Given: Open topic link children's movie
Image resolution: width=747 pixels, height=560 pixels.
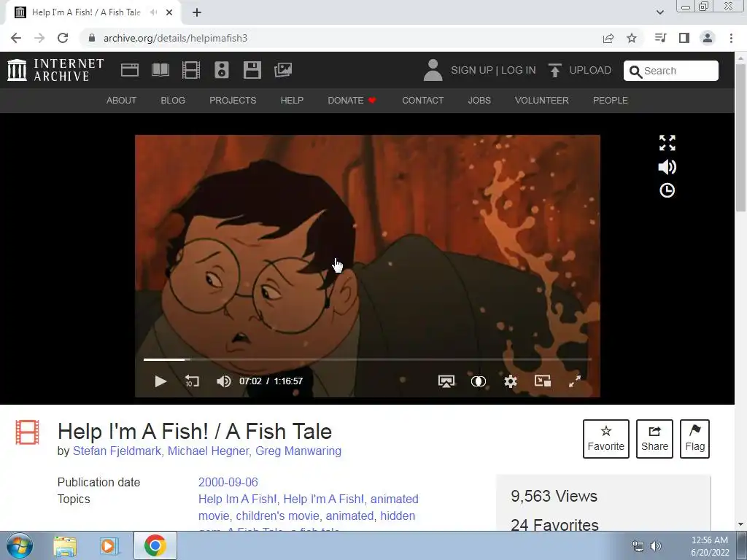Looking at the screenshot, I should pyautogui.click(x=278, y=516).
